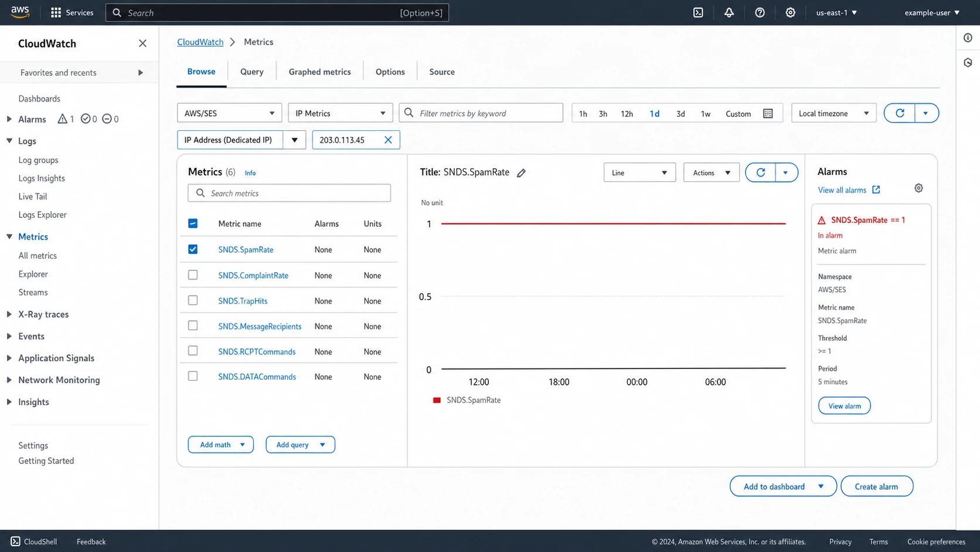
Task: Click the red SNDS.SpamRate legend swatch
Action: (437, 400)
